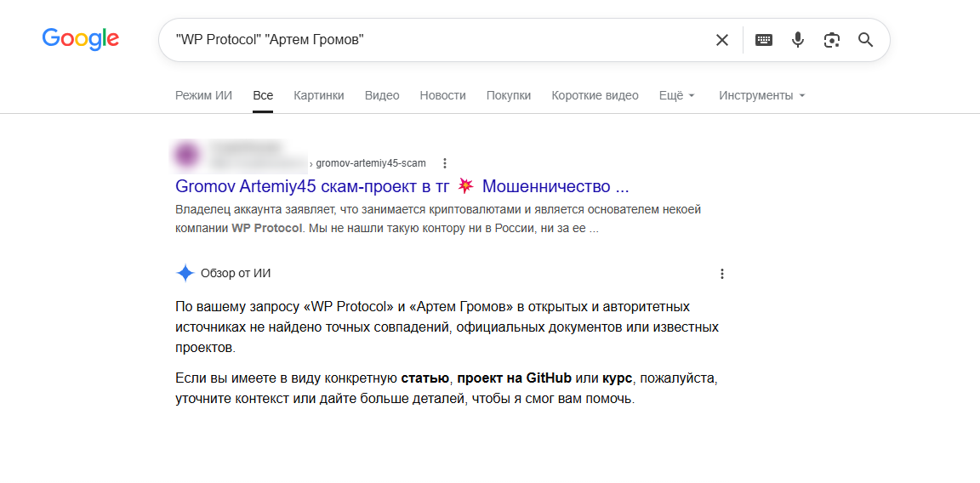Click the bold phrase проект на GitHub
The height and width of the screenshot is (483, 980).
click(515, 378)
